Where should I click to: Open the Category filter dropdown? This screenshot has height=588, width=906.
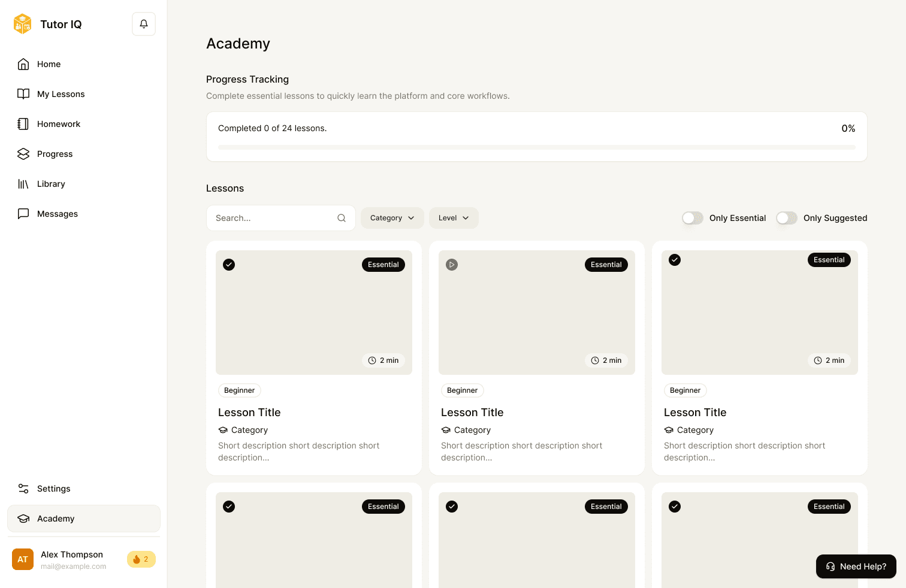tap(392, 218)
